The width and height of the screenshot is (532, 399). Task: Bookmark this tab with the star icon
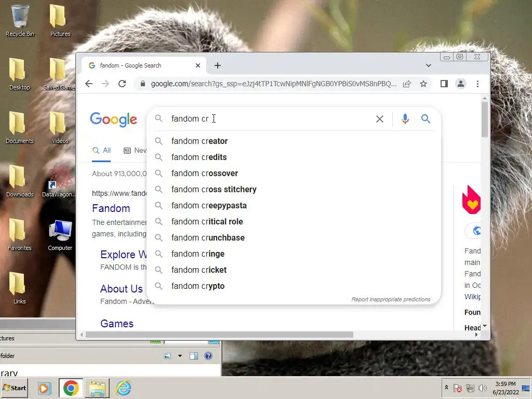423,84
